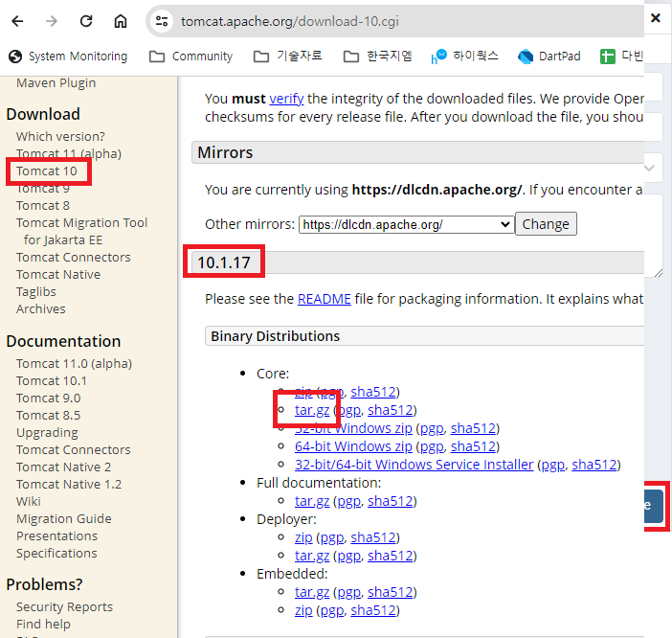The height and width of the screenshot is (638, 672).
Task: Open the 하이웍스 bookmark
Action: point(464,57)
